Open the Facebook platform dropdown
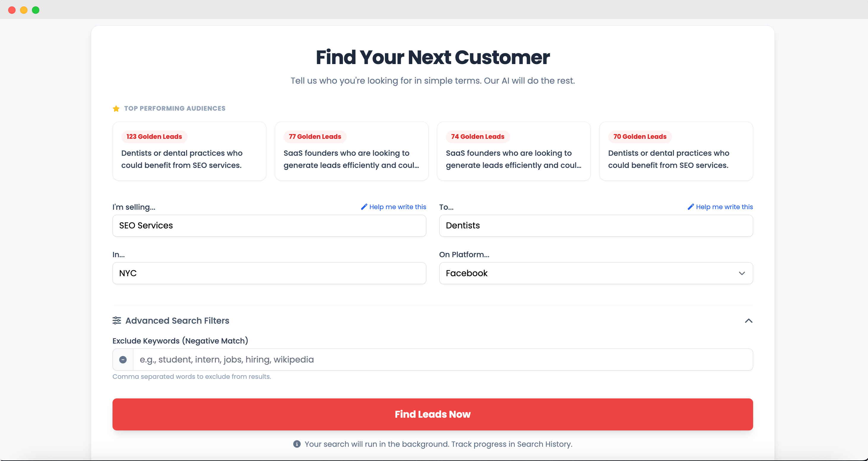The width and height of the screenshot is (868, 461). pos(596,273)
